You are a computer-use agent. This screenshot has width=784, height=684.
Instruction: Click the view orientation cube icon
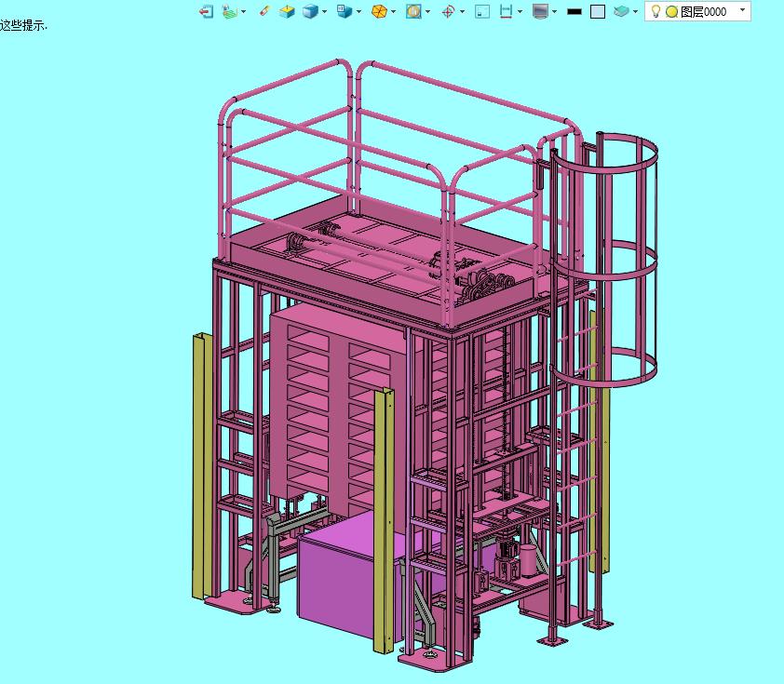pos(345,11)
